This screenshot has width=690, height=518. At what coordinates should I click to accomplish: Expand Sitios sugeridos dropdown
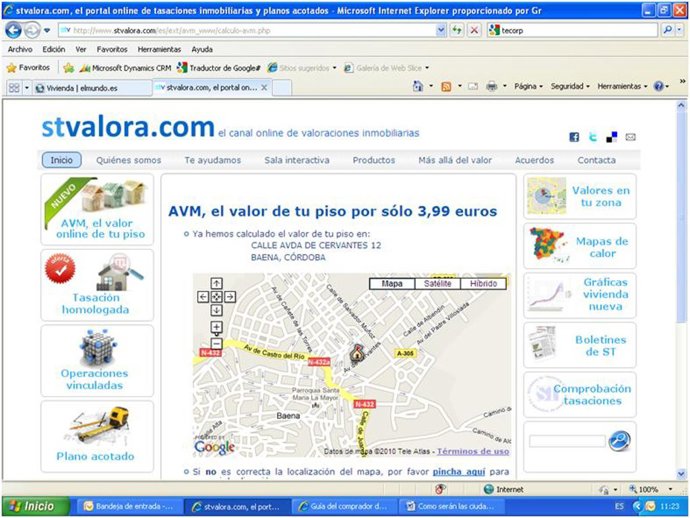(334, 68)
